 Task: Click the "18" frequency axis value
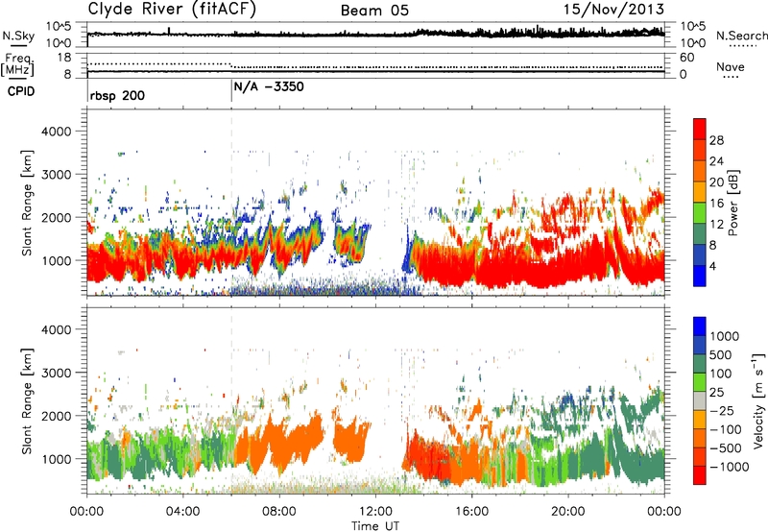click(x=63, y=58)
